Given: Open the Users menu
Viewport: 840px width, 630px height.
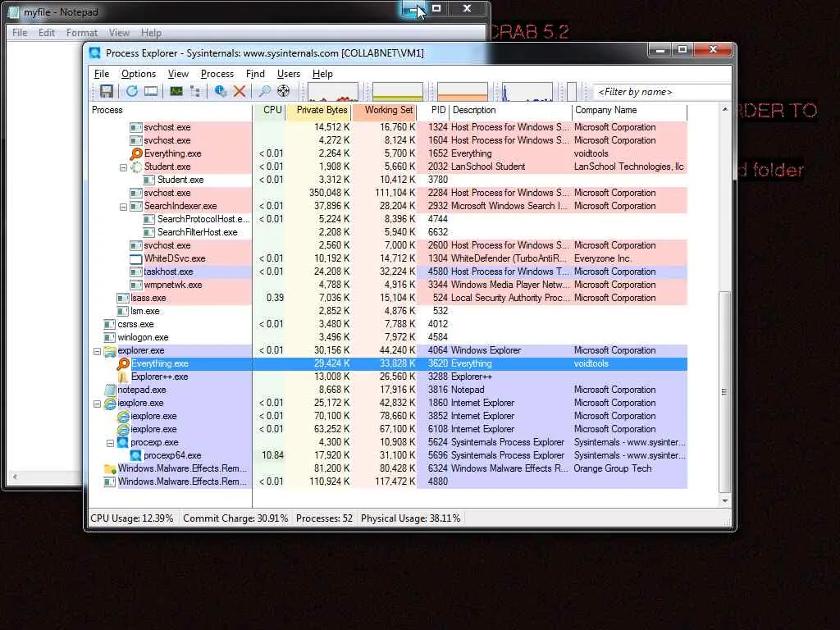Looking at the screenshot, I should click(288, 74).
